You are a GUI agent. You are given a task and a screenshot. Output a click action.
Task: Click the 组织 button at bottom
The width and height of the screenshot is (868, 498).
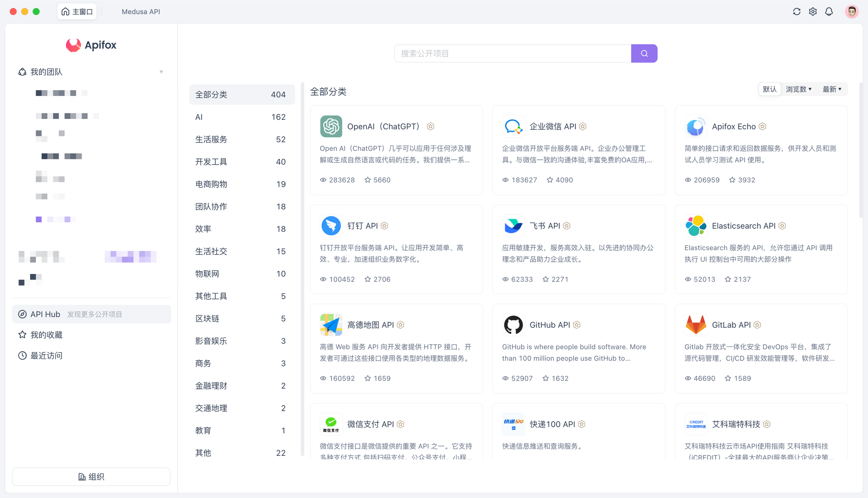pyautogui.click(x=91, y=477)
